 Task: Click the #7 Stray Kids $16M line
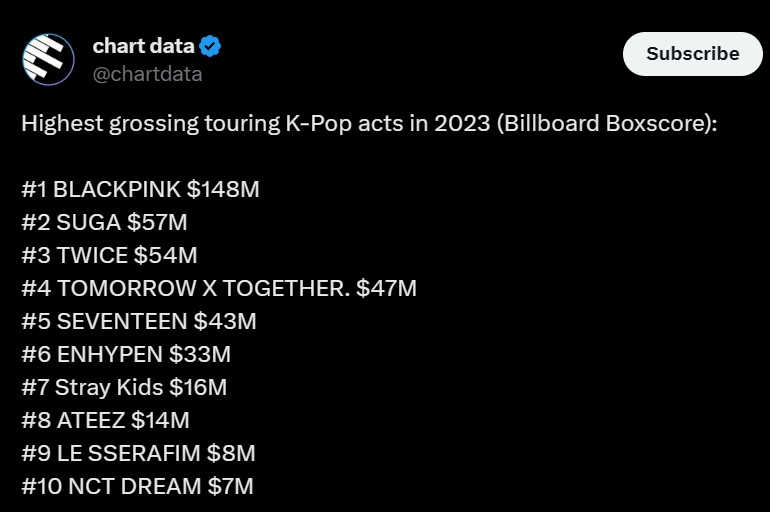(x=124, y=387)
